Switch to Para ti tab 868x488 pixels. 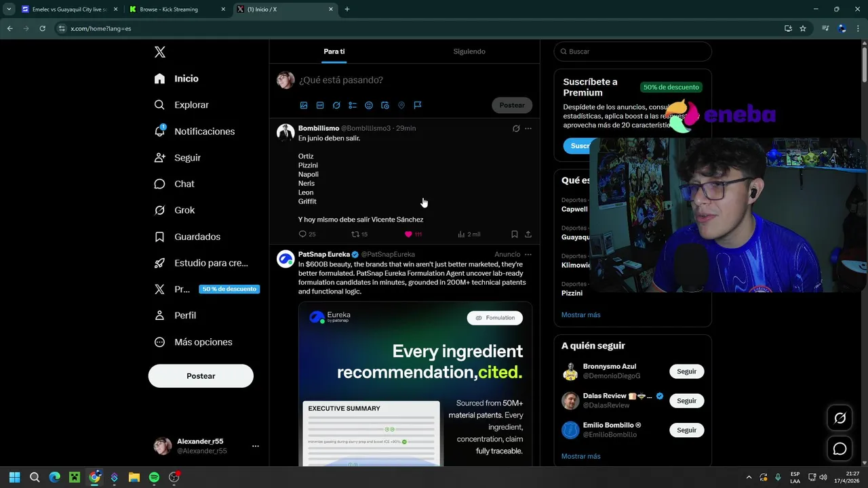(x=334, y=52)
